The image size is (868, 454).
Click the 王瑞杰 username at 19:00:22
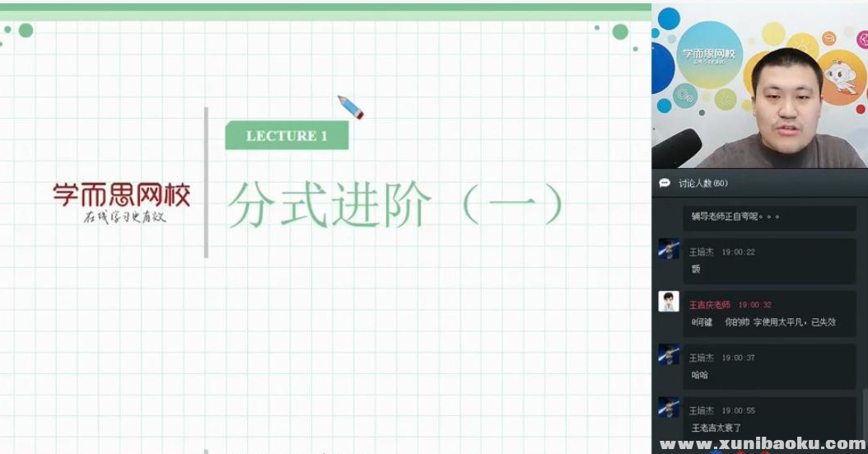click(x=702, y=252)
